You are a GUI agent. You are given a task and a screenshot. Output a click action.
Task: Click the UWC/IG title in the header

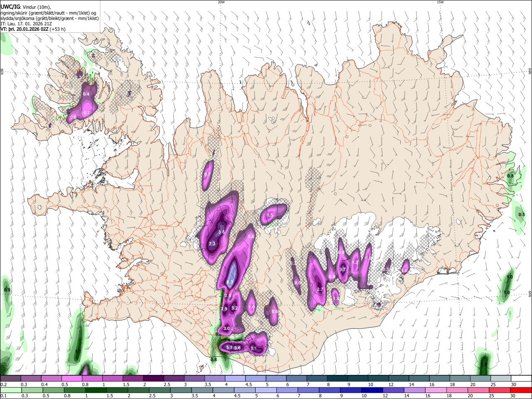pyautogui.click(x=10, y=7)
